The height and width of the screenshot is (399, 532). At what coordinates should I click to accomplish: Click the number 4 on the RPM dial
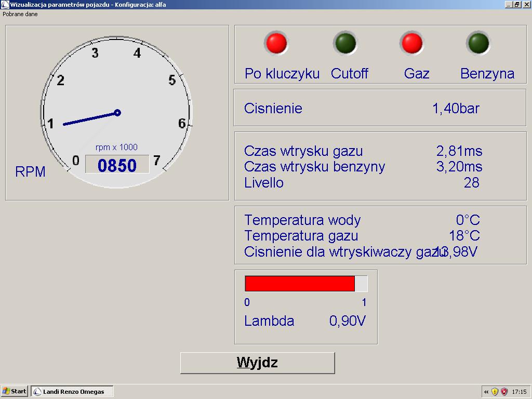137,53
